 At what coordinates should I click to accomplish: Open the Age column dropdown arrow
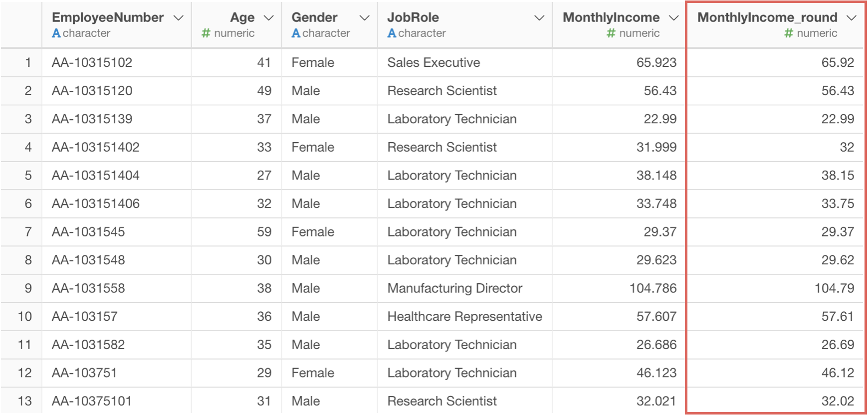(268, 18)
